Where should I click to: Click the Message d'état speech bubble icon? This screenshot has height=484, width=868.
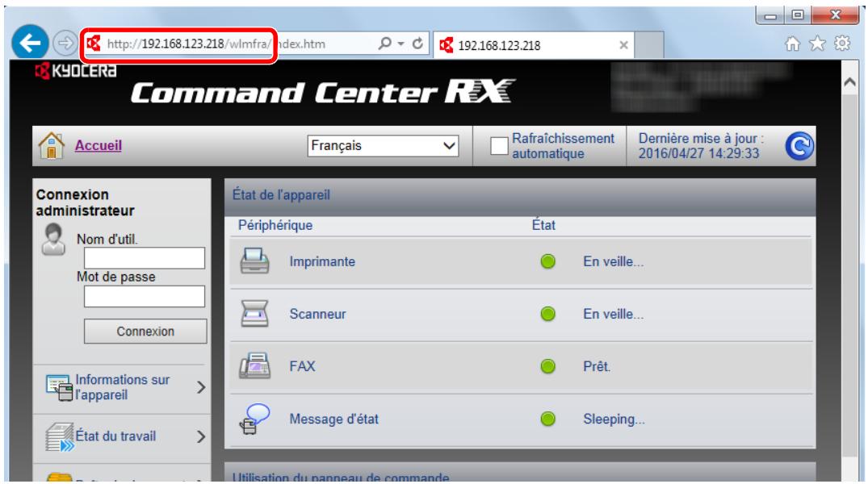[x=254, y=418]
